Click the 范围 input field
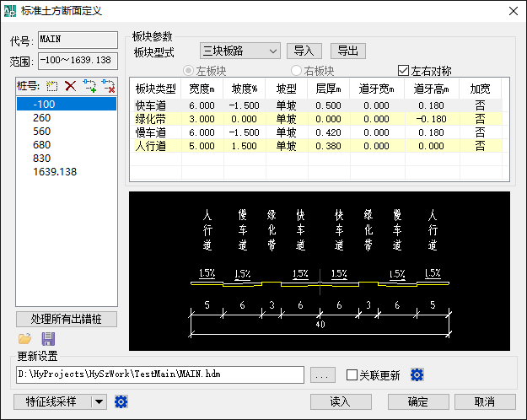Viewport: 527px width, 420px height. click(78, 61)
